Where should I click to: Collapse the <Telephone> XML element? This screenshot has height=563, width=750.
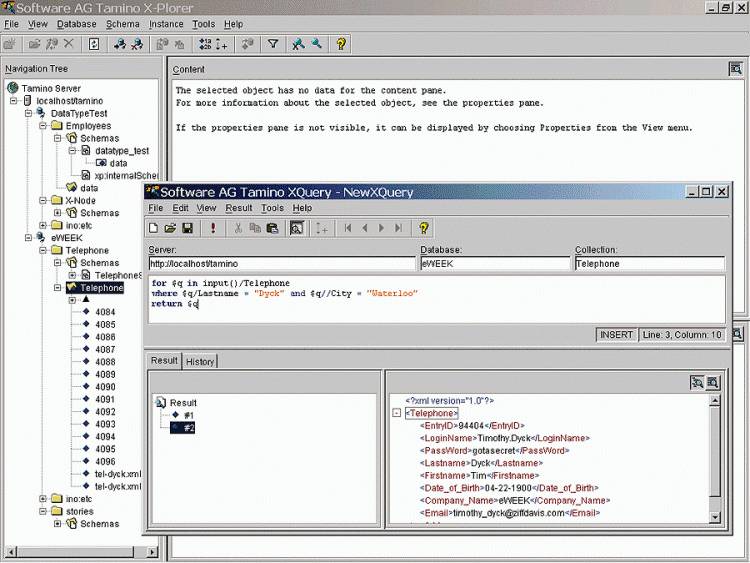point(397,413)
